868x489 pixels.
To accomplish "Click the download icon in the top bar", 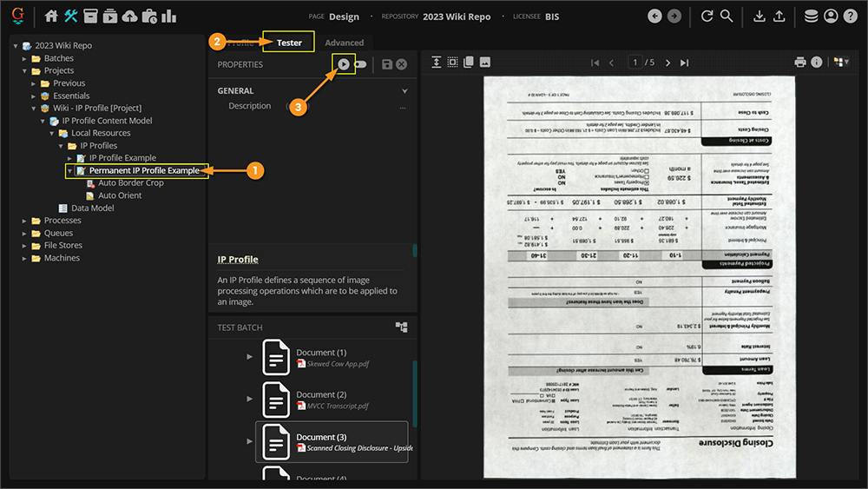I will click(759, 16).
